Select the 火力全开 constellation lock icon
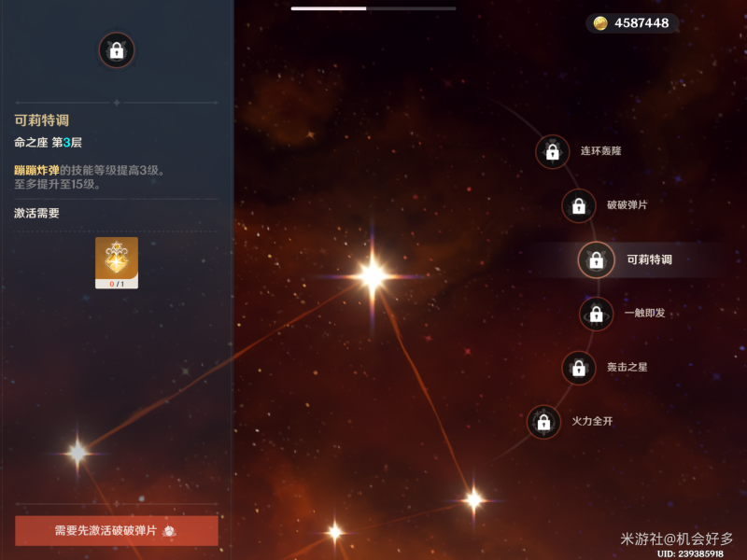The height and width of the screenshot is (560, 747). (x=543, y=422)
